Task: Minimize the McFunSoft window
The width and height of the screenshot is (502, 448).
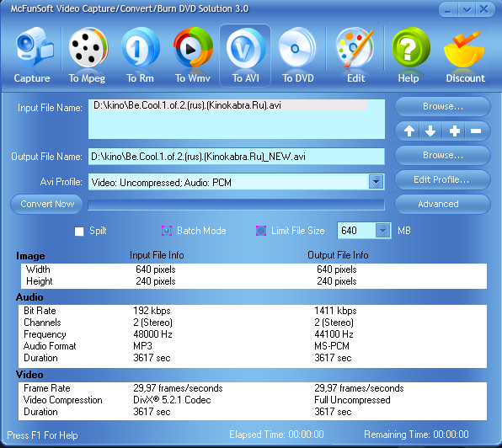Action: [x=448, y=9]
